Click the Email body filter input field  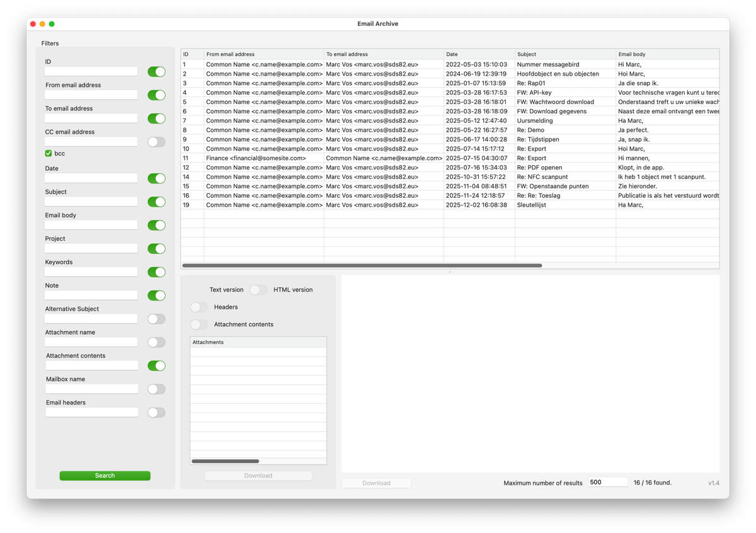(91, 224)
